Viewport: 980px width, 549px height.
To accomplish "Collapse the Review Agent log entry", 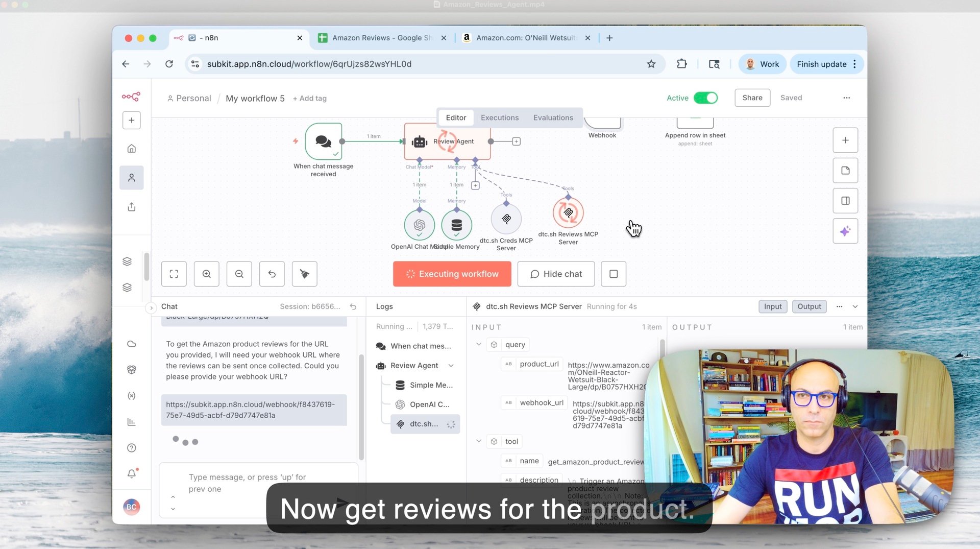I will tap(451, 365).
